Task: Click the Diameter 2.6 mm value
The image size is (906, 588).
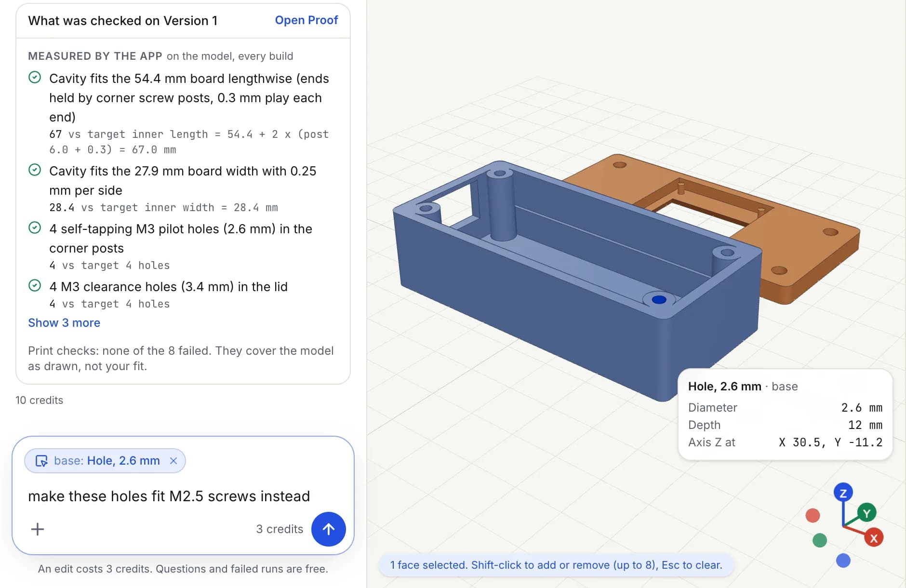Action: pos(862,408)
